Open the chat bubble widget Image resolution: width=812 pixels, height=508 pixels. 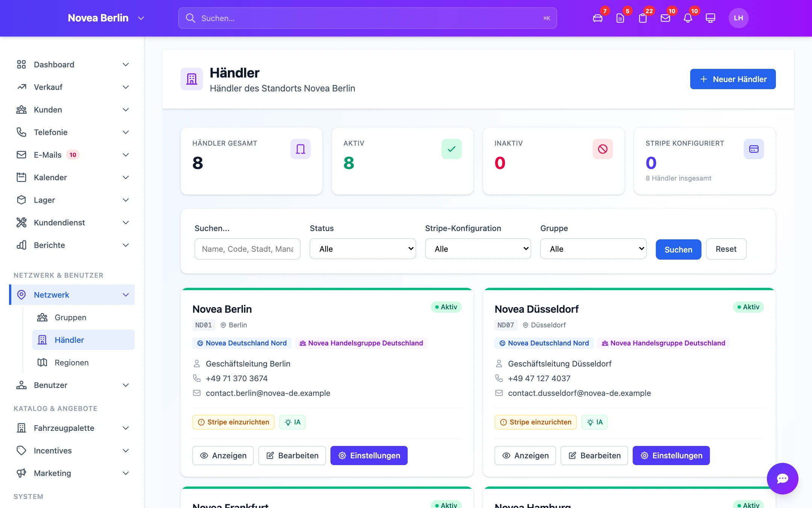(x=783, y=479)
